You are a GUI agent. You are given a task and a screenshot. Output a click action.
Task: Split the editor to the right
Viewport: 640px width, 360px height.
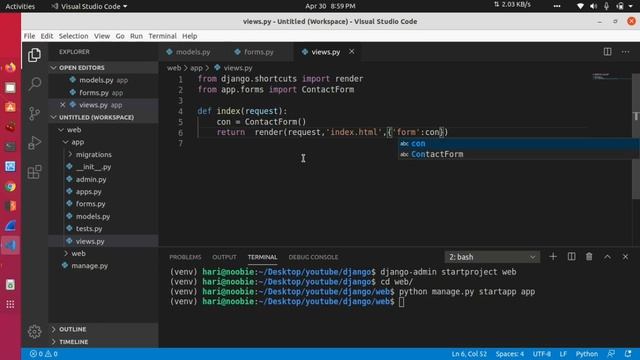coord(607,52)
